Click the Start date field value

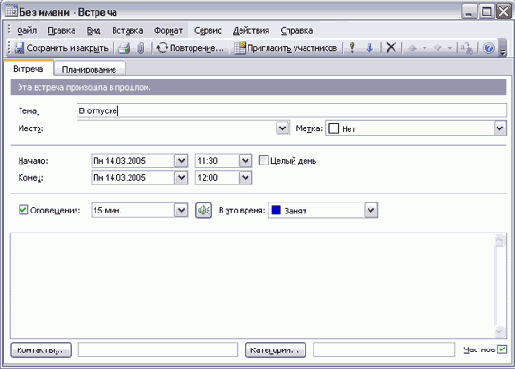click(133, 161)
